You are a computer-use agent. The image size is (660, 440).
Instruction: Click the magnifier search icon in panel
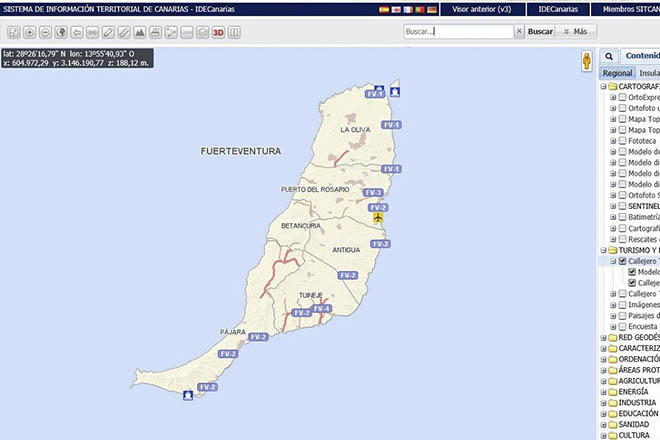tap(608, 56)
